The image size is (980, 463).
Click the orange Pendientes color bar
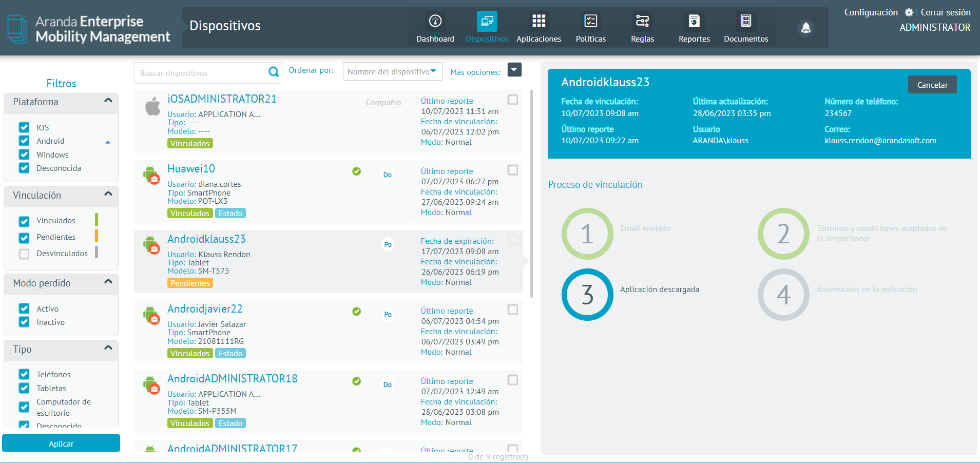97,236
